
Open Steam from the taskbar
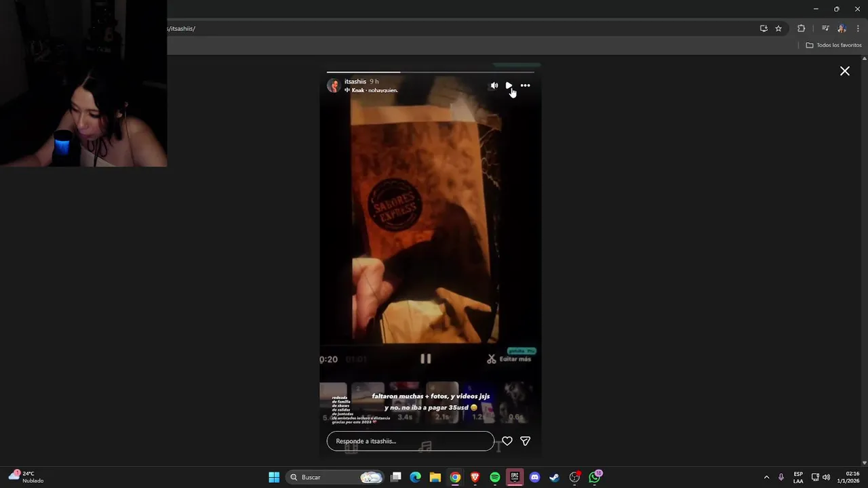pos(554,477)
